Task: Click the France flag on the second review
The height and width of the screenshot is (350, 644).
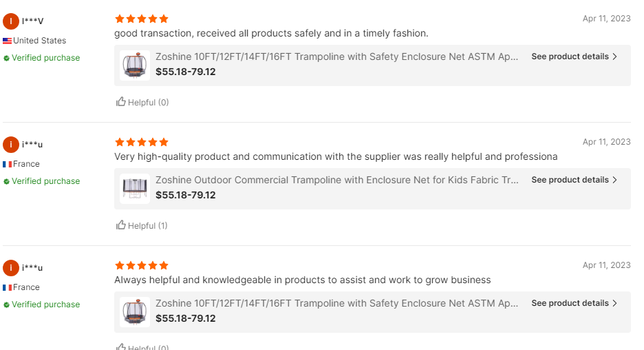Action: click(x=8, y=164)
